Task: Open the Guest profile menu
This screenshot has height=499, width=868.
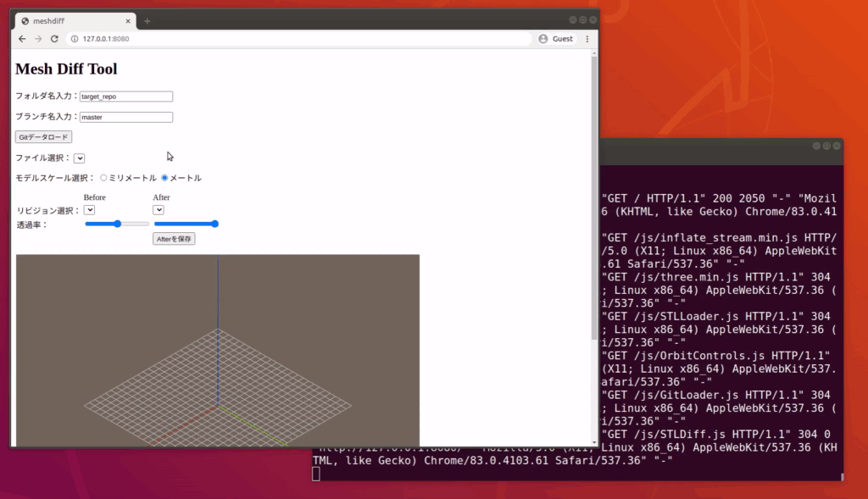Action: [x=556, y=39]
